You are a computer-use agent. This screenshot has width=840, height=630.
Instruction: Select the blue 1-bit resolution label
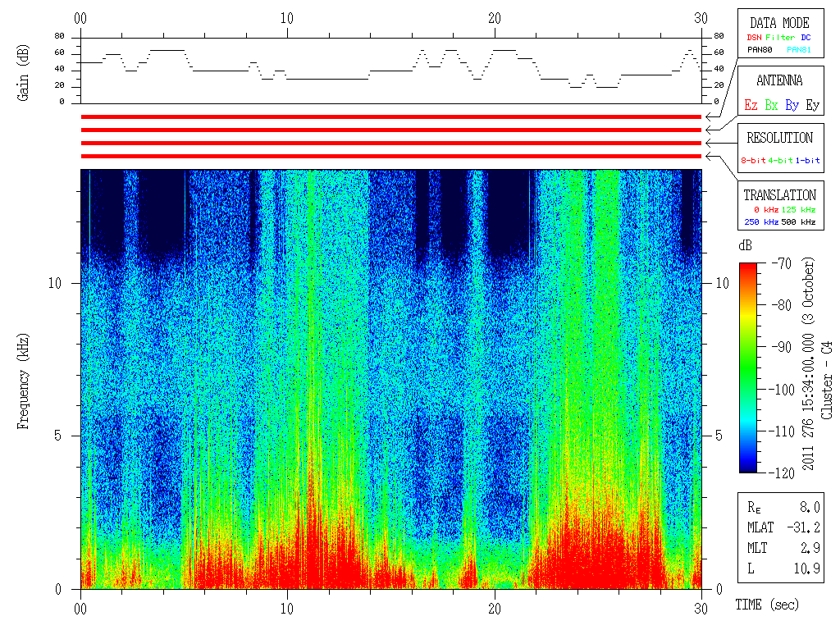tap(807, 160)
